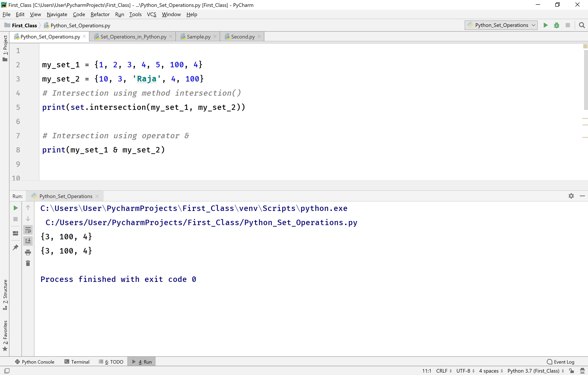Viewport: 588px width, 375px height.
Task: Open Search Everywhere with the magnifier icon
Action: (582, 25)
